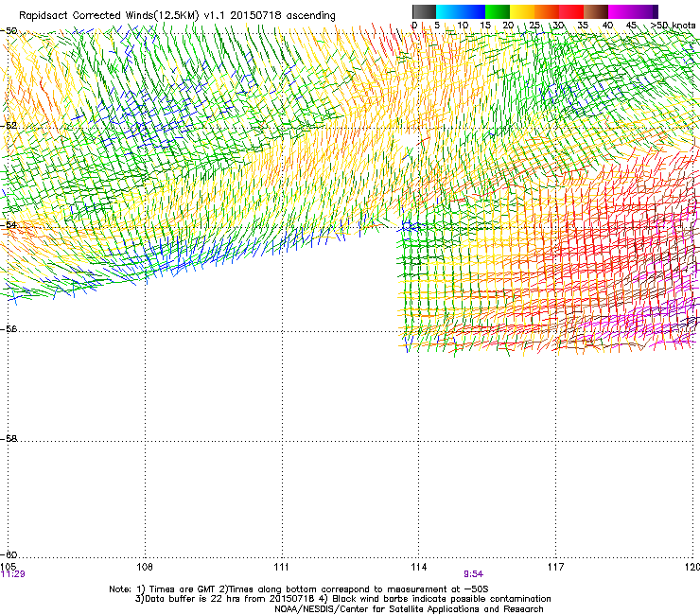Click the longitude label '114'
This screenshot has height=615, width=700.
coord(419,567)
